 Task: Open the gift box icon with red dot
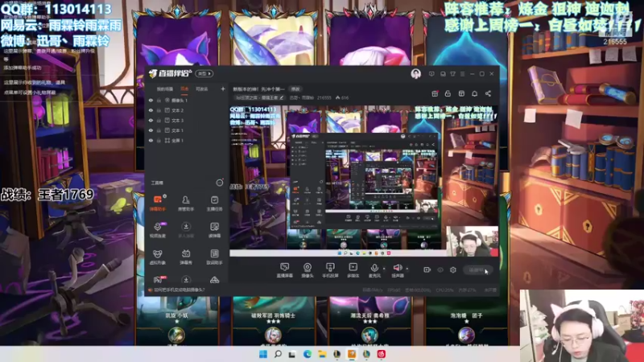435,93
